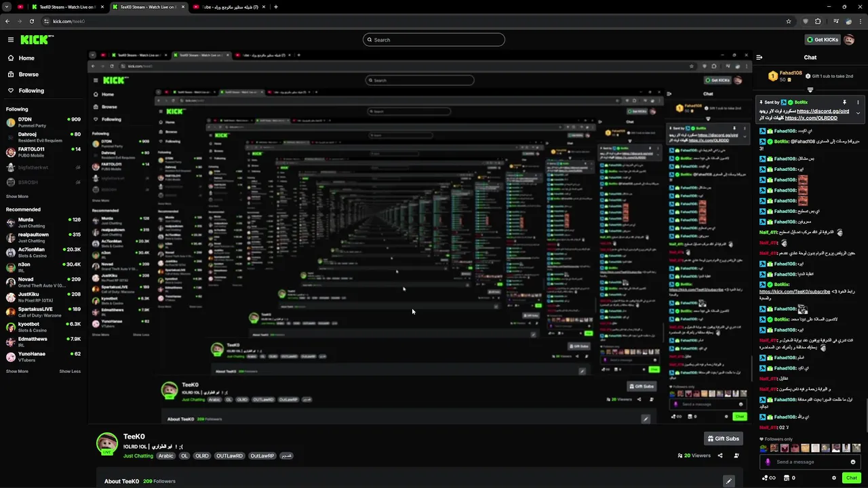Select the OutLawRP tag
Image resolution: width=868 pixels, height=488 pixels.
click(262, 456)
